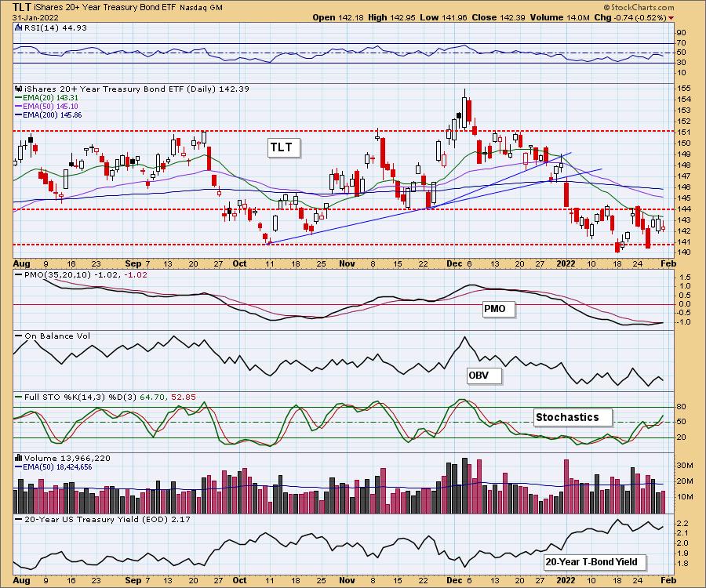Click candlestick icon before iShares Daily legend
This screenshot has height=588, width=706.
point(19,89)
